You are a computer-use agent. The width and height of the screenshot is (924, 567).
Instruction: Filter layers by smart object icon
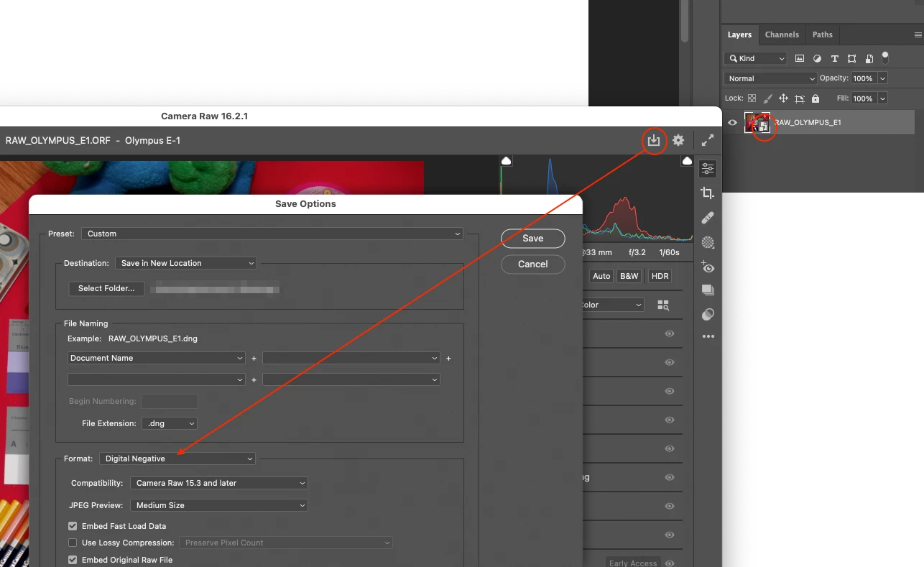pyautogui.click(x=869, y=58)
